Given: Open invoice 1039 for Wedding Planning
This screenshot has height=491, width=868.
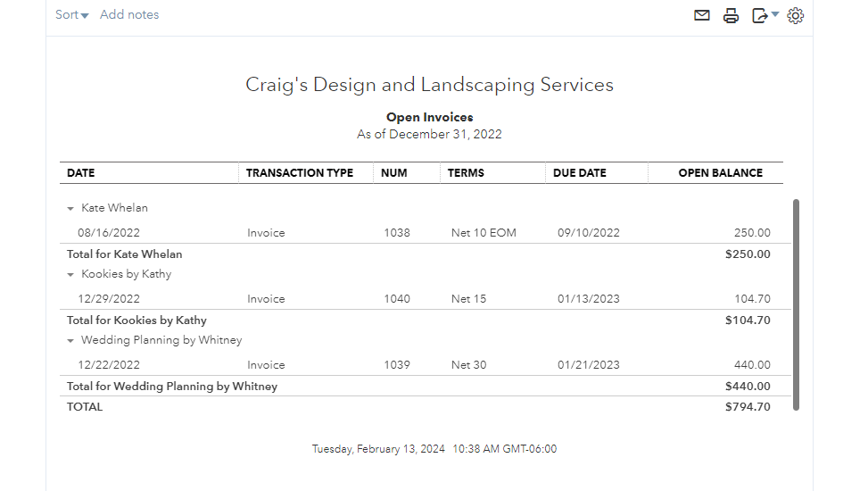Looking at the screenshot, I should 397,365.
